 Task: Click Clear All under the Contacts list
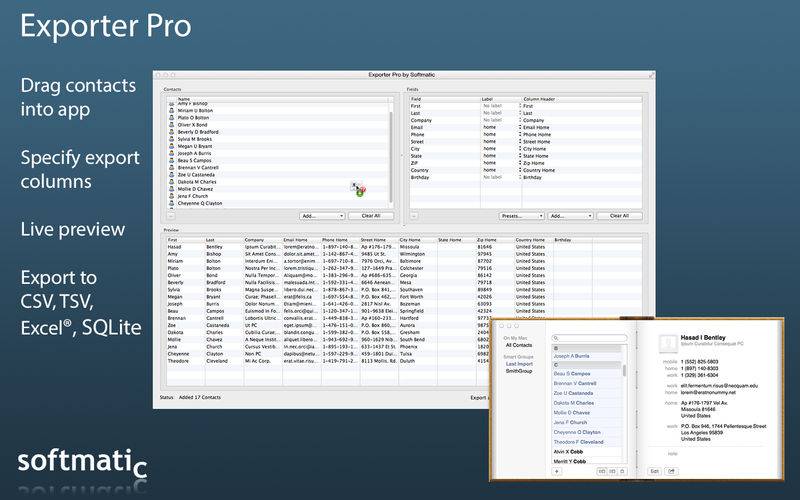[371, 216]
